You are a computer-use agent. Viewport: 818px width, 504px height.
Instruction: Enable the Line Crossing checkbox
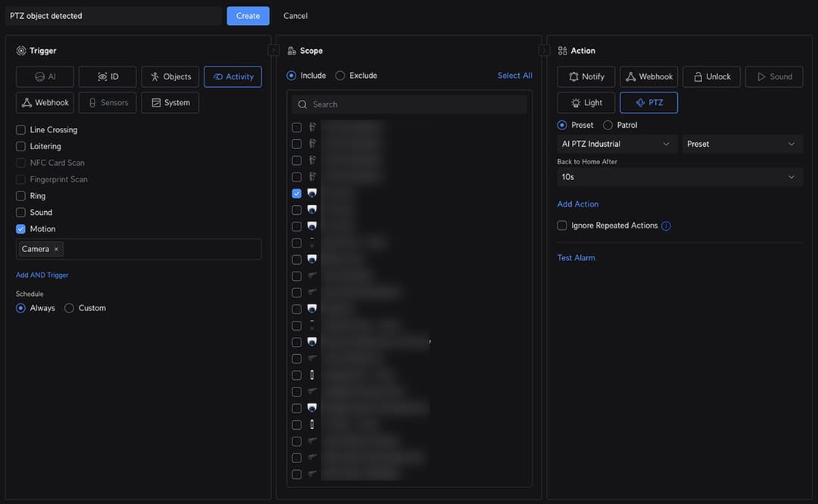tap(20, 129)
